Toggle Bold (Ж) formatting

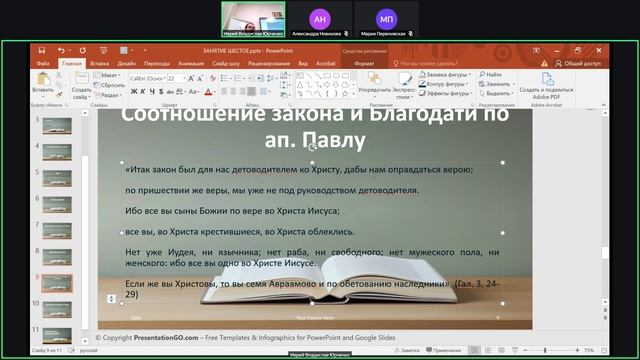[x=134, y=91]
